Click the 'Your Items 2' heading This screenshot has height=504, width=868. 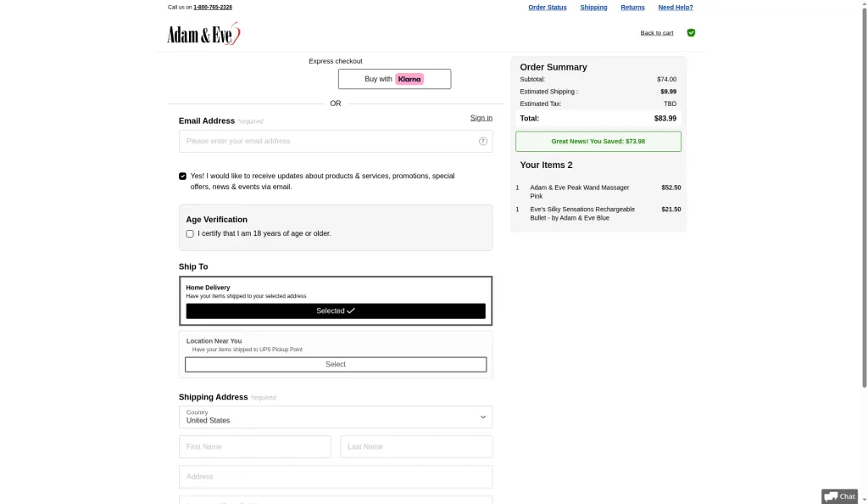point(546,165)
